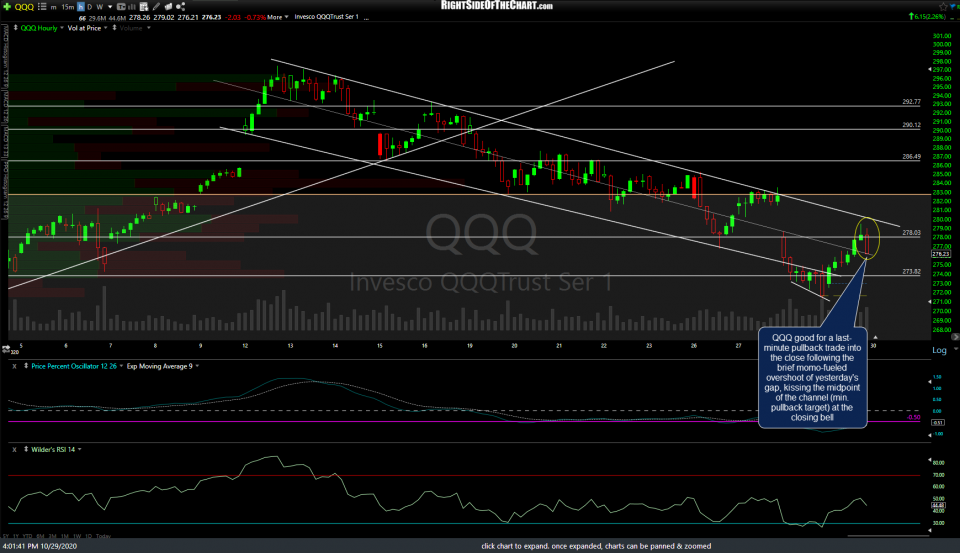Select the 'm' minute timeframe
The image size is (960, 553).
pos(54,7)
